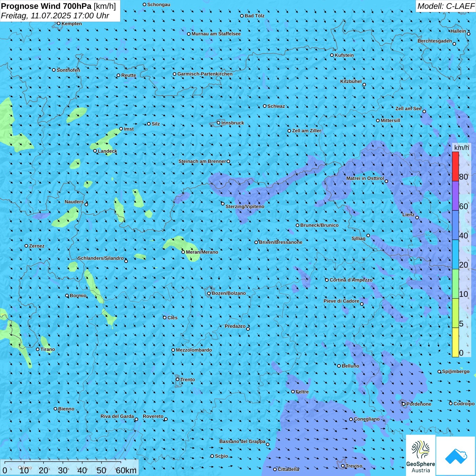Screen dimensions: 476x476
Task: Click the 'Matrei in Osttirol' label
Action: pyautogui.click(x=365, y=178)
